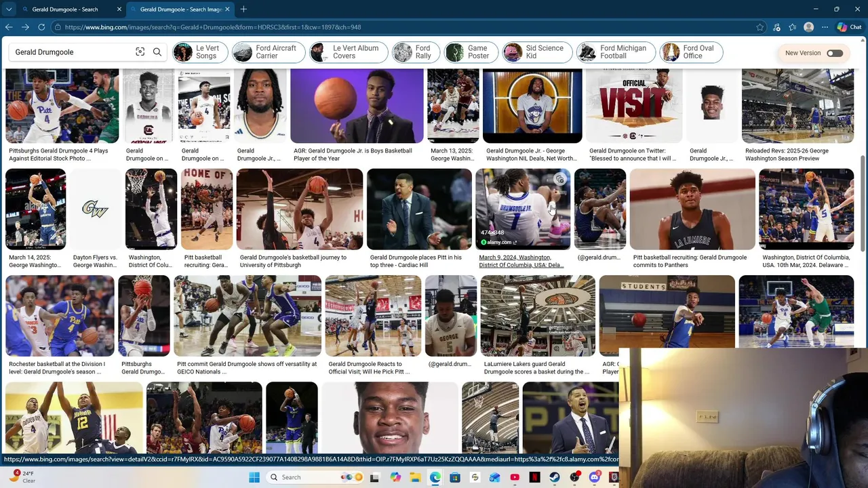Screen dimensions: 868x488
Task: Open the YouTube taskbar icon
Action: [x=515, y=477]
